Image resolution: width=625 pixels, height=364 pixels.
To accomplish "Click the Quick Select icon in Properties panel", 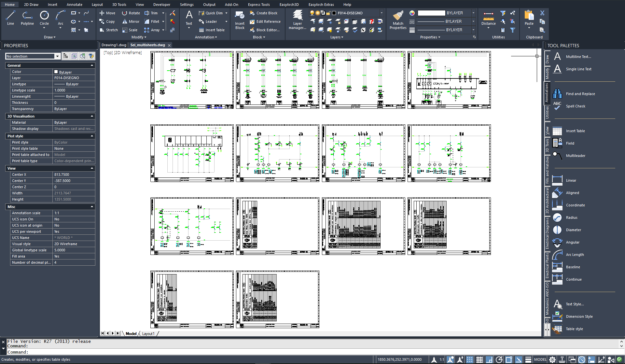I will [91, 56].
